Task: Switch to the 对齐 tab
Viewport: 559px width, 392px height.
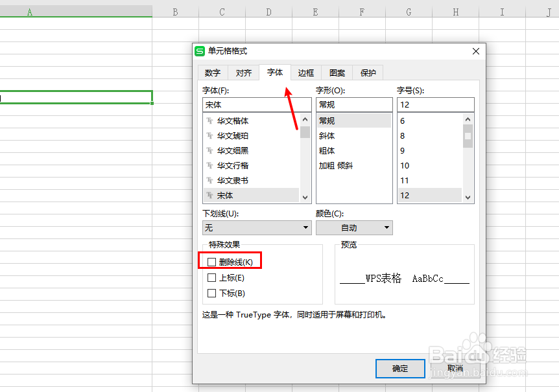Action: click(x=244, y=73)
